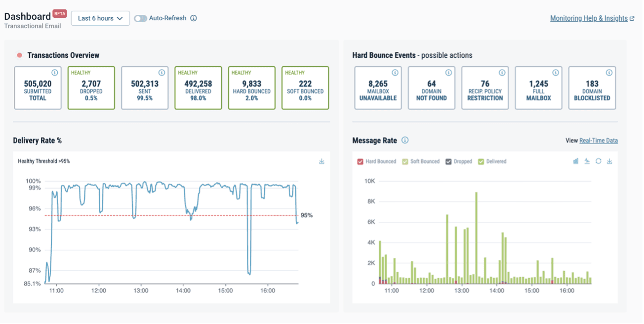Click the Hard Bounce Events heading
The width and height of the screenshot is (644, 324).
coord(384,55)
